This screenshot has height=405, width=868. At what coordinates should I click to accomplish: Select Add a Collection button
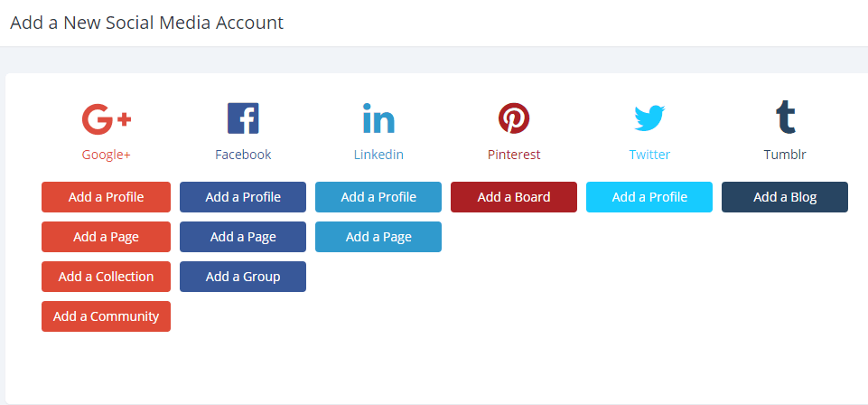pyautogui.click(x=107, y=277)
